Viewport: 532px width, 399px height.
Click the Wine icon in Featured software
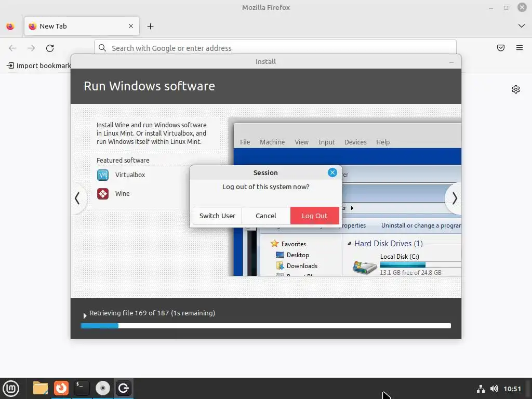point(103,194)
